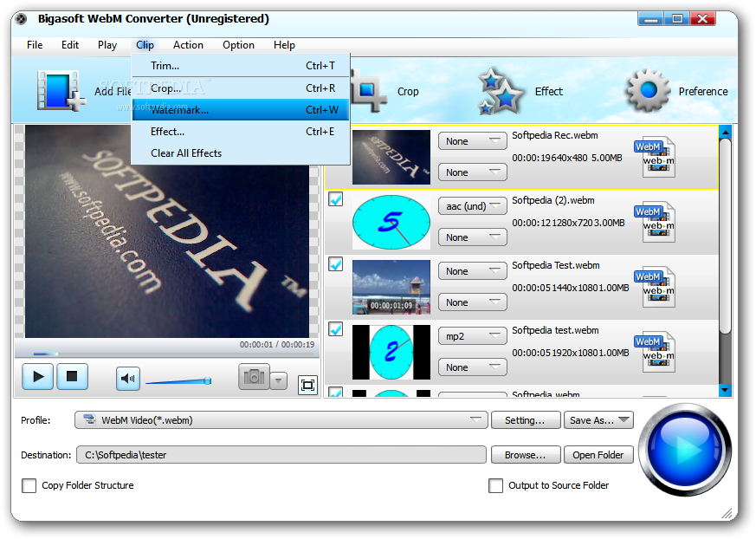
Task: Open the aac (und) audio dropdown
Action: coord(473,206)
